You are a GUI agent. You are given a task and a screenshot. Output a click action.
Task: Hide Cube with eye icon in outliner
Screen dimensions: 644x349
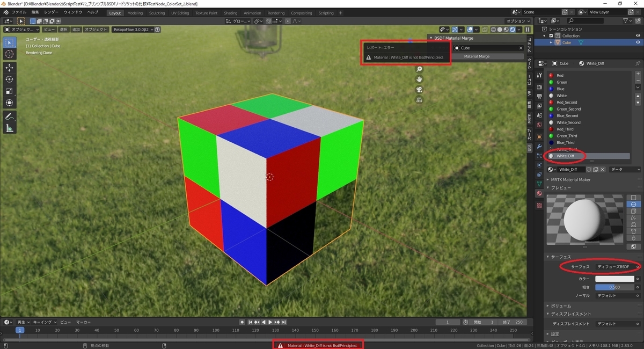click(x=638, y=42)
